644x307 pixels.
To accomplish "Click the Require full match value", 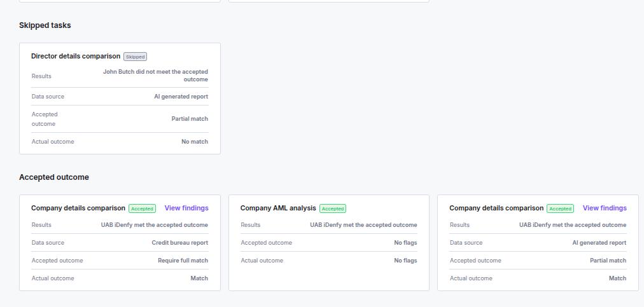I will 183,261.
